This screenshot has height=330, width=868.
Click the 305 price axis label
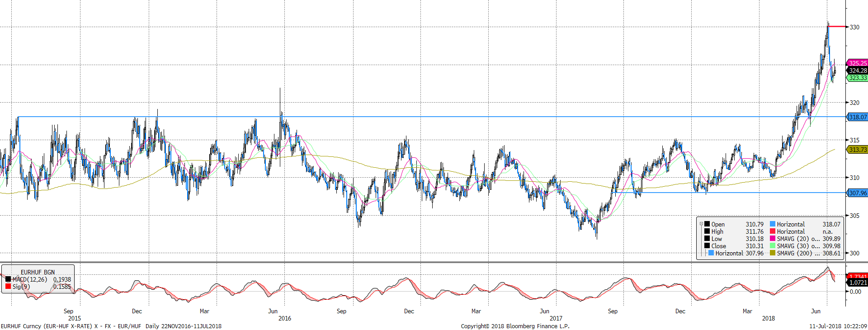point(854,216)
